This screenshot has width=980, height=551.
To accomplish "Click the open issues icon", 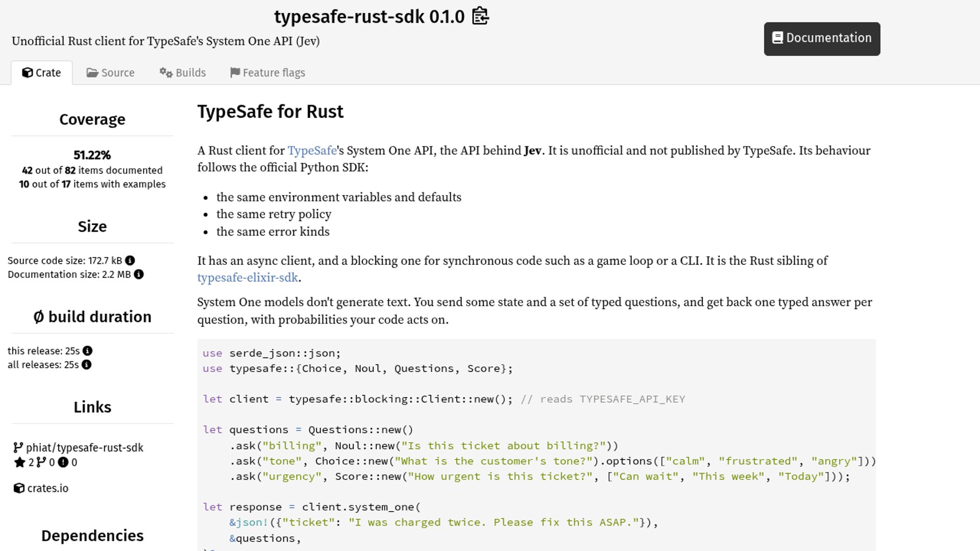I will click(63, 463).
